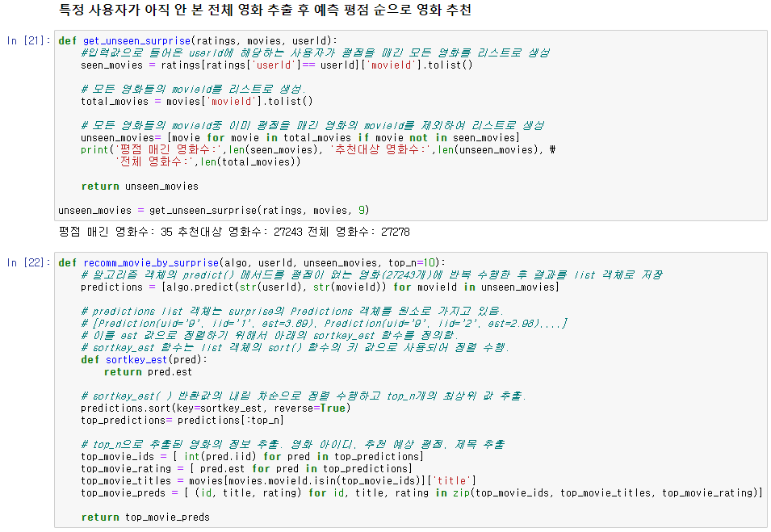
Task: Click the 'top_movie_rating = [ pred.est' line
Action: pos(246,468)
